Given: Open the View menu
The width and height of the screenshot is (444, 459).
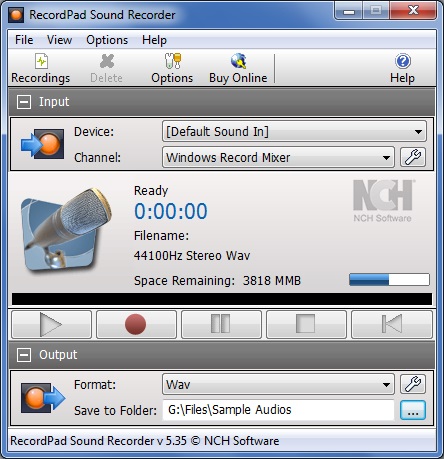Looking at the screenshot, I should 59,40.
